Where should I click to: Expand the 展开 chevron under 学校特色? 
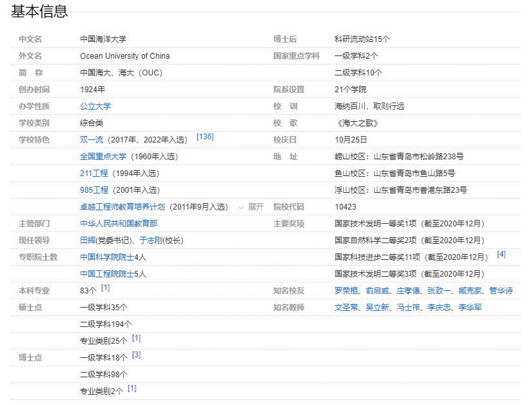(x=251, y=207)
